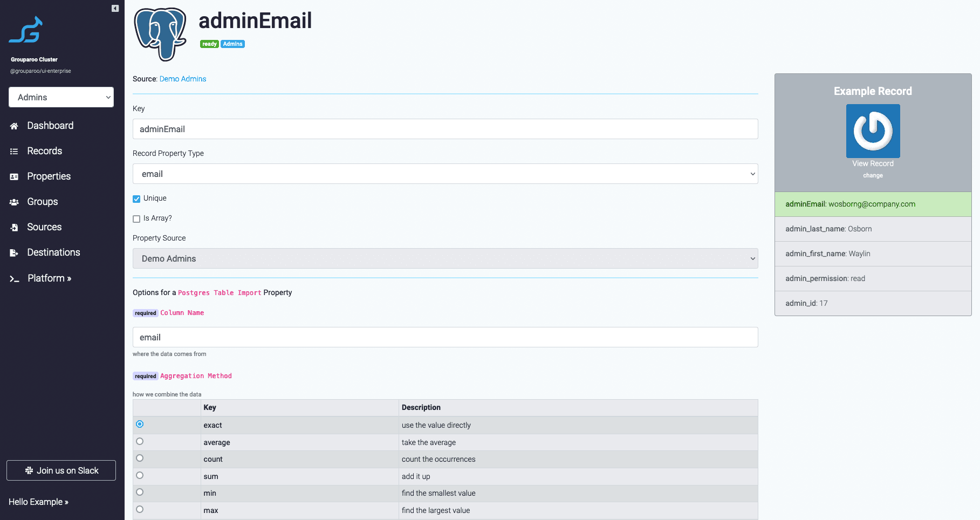Screen dimensions: 980x520
Task: Click the Platform terminal icon
Action: (15, 279)
